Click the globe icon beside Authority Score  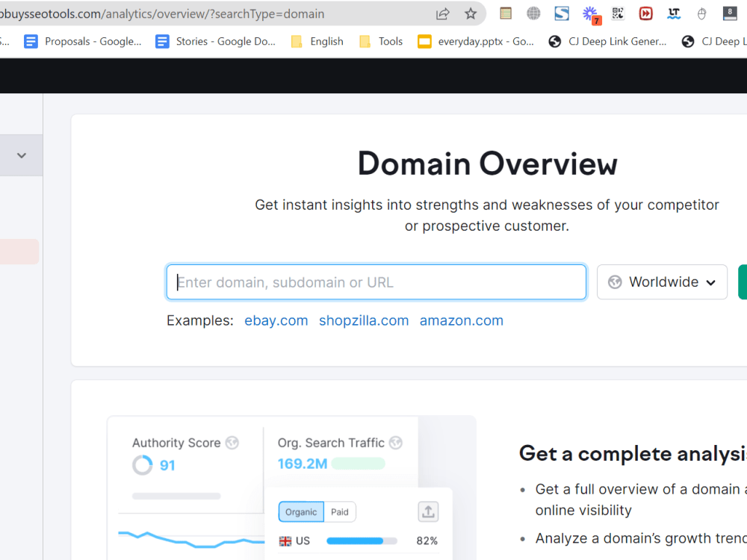[232, 443]
